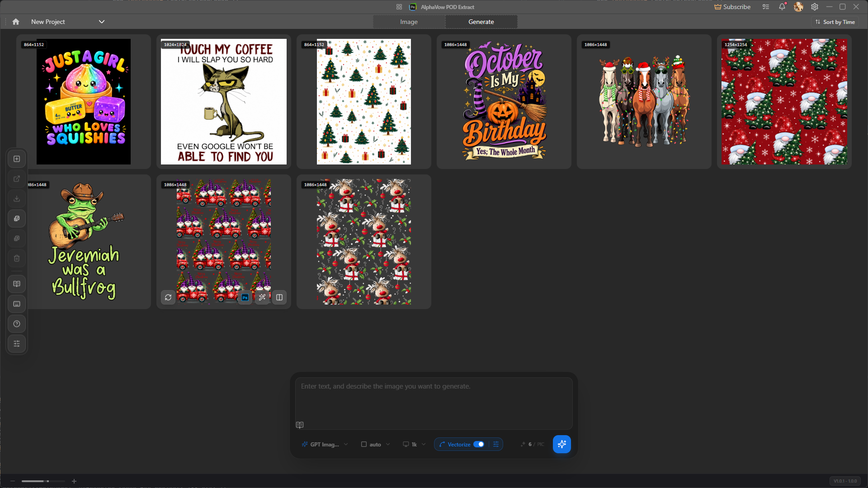Click the export/open-external sidebar icon
This screenshot has width=868, height=488.
click(17, 179)
